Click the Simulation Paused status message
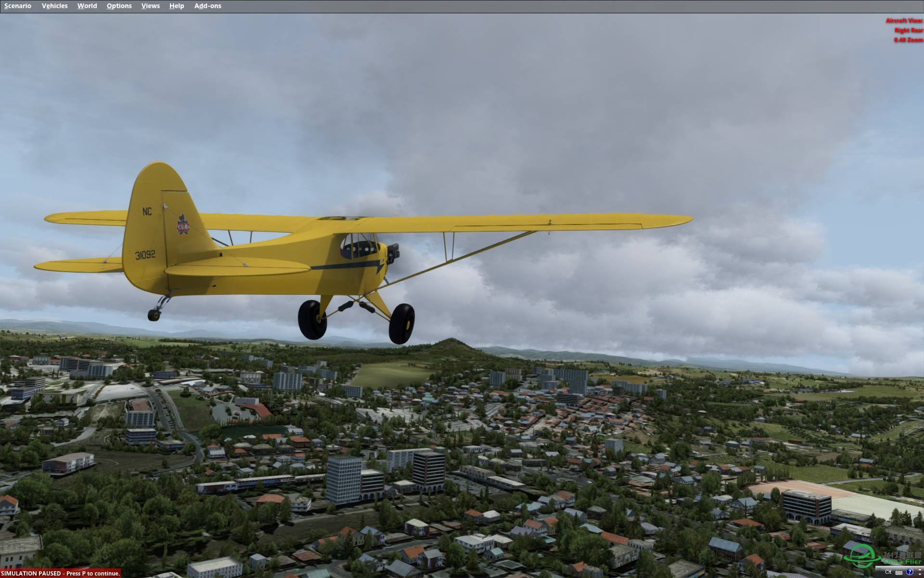Screen dimensions: 924x578 (x=60, y=573)
